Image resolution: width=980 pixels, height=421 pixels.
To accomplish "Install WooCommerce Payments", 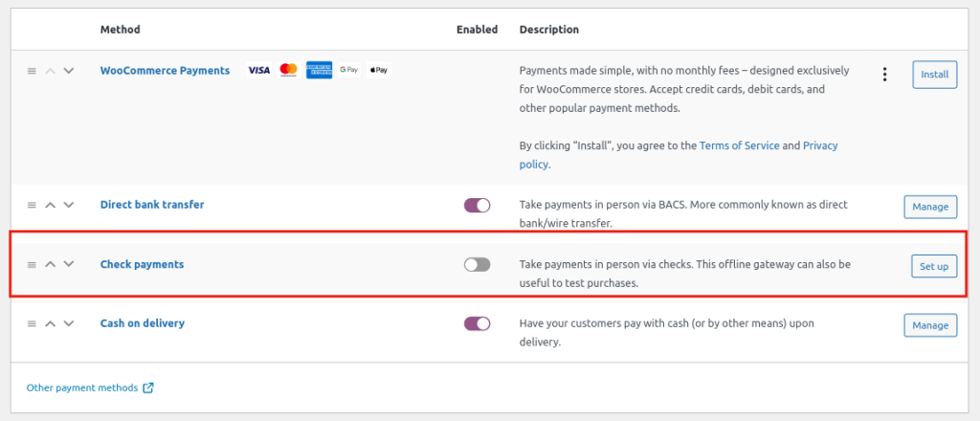I will pos(934,75).
